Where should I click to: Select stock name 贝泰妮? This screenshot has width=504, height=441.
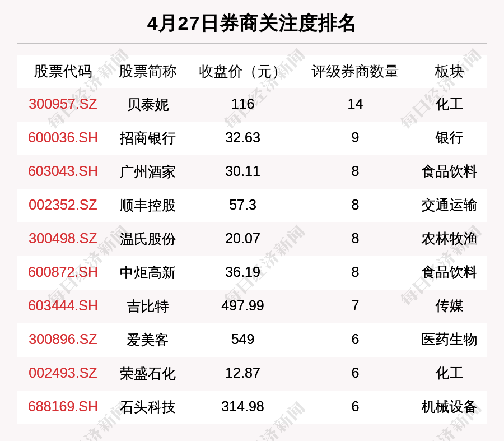[x=147, y=105]
